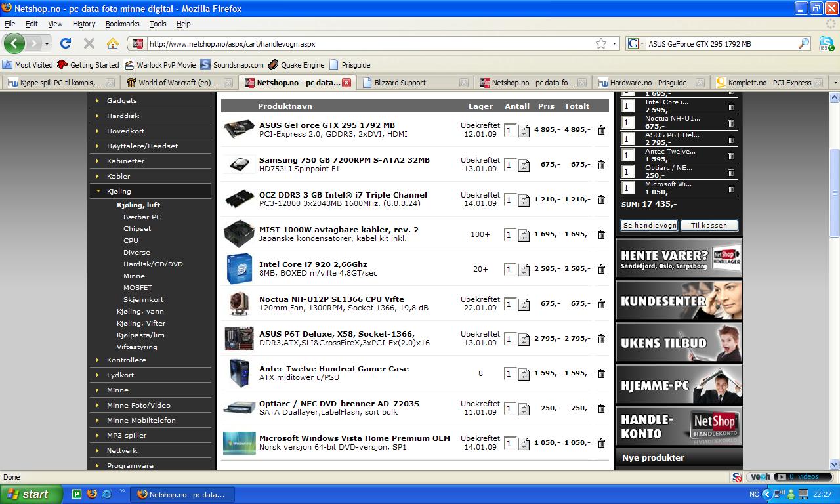Remove MIST 1000W power supply from cart
Viewport: 840px width, 504px height.
click(601, 234)
